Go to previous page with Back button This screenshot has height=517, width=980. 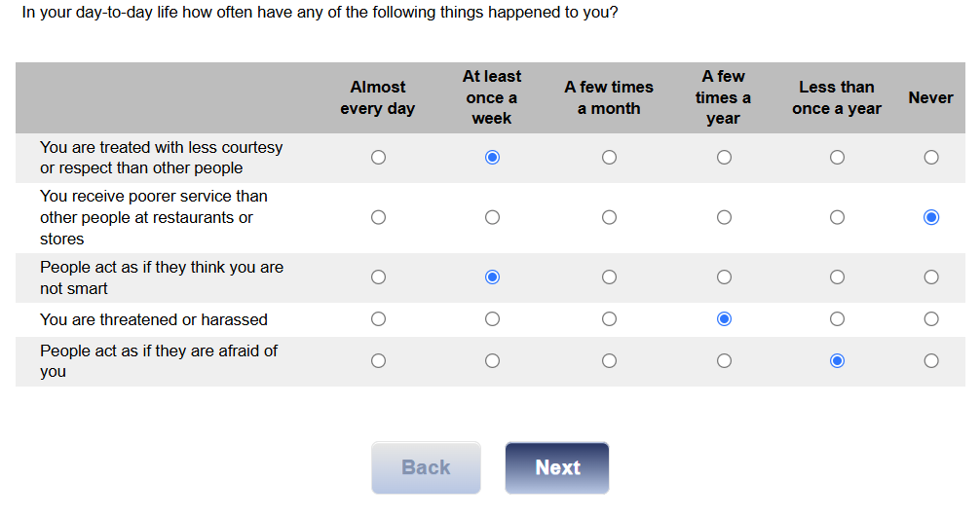[x=427, y=467]
